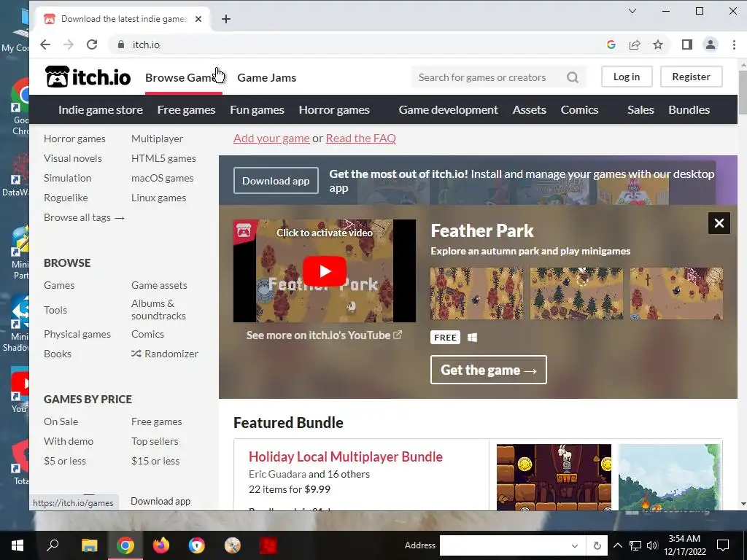The width and height of the screenshot is (747, 560).
Task: Open the Chrome three-dot menu
Action: [x=734, y=44]
